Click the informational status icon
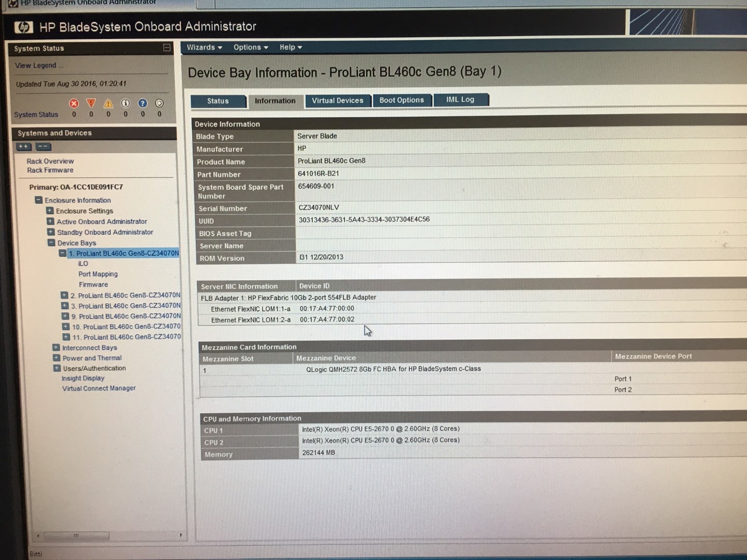Image resolution: width=747 pixels, height=560 pixels. (126, 103)
